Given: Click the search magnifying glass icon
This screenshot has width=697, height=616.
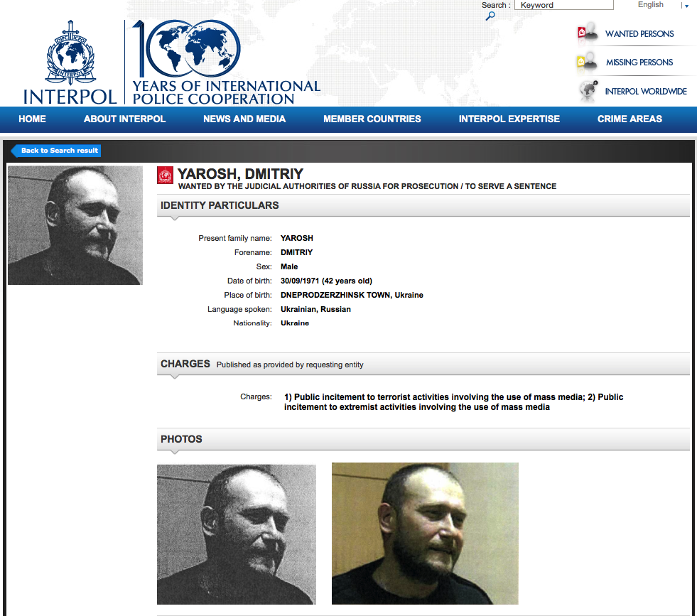Looking at the screenshot, I should click(x=490, y=16).
